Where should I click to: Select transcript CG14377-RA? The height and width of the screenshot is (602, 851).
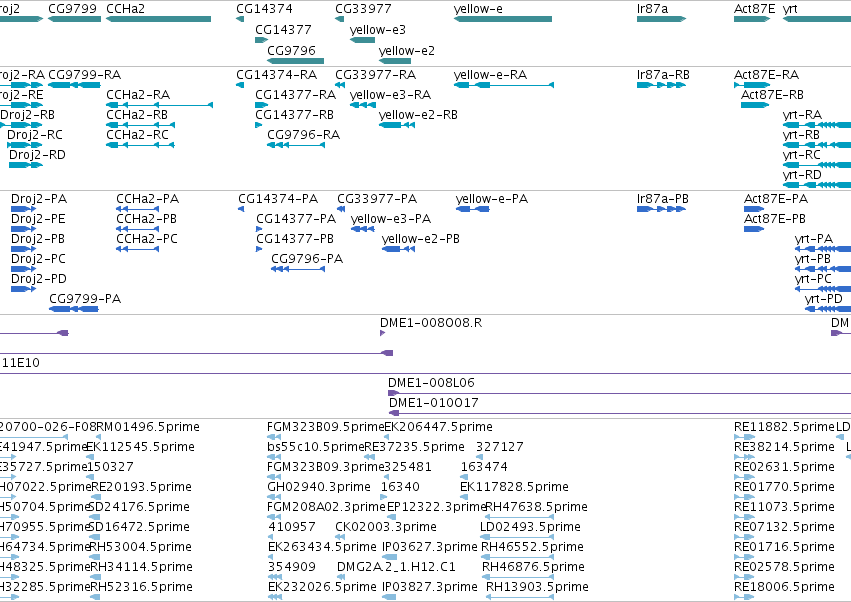pyautogui.click(x=295, y=94)
